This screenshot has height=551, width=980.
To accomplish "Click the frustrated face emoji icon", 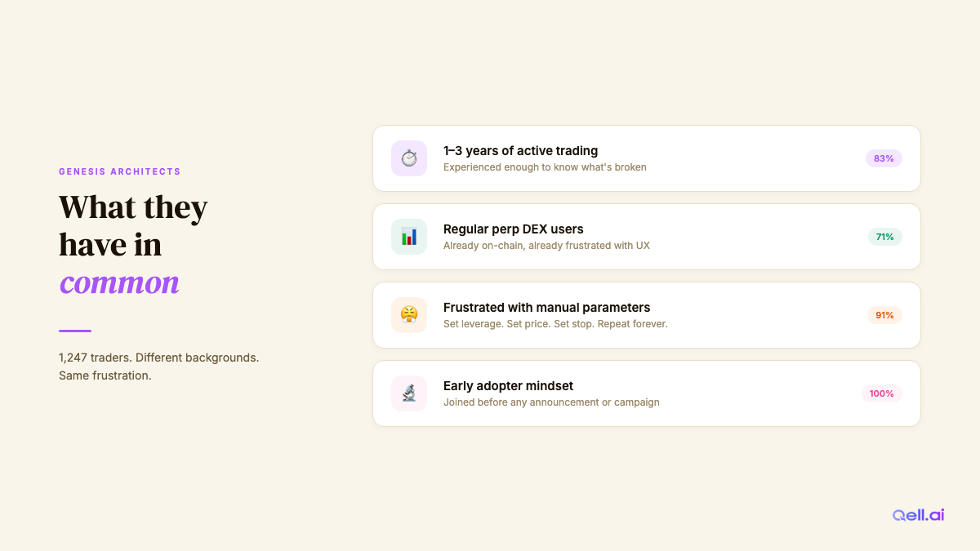I will point(408,315).
